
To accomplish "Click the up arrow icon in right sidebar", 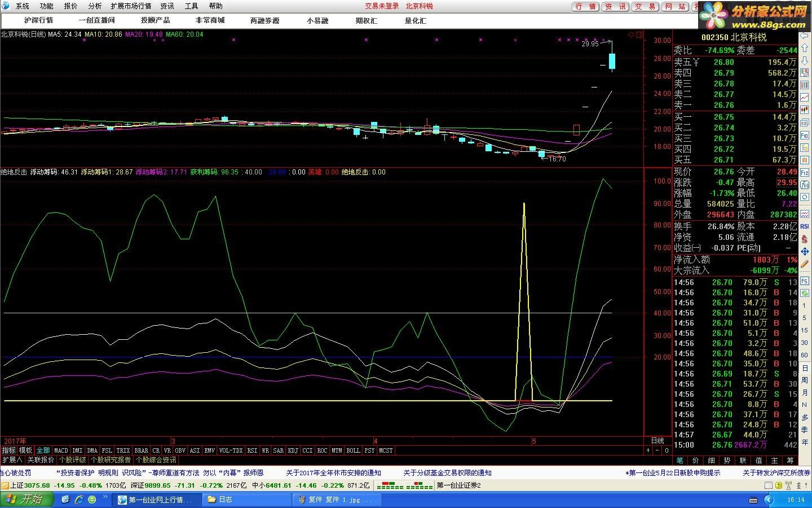I will [x=805, y=47].
